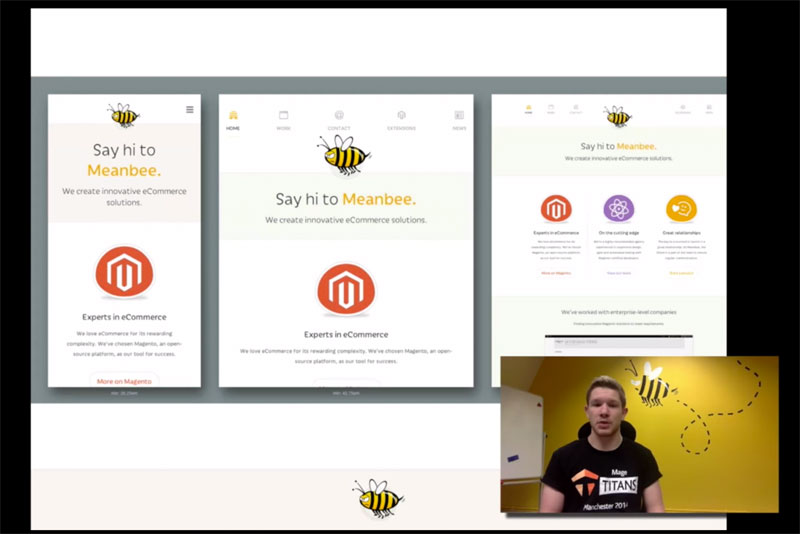Select the Home nav item in tablet mockup

[233, 121]
